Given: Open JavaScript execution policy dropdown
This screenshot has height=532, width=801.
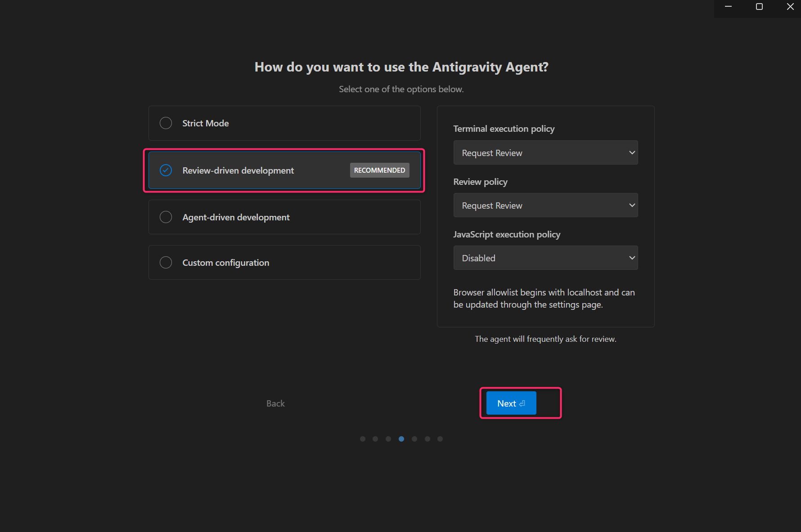Looking at the screenshot, I should click(x=545, y=258).
